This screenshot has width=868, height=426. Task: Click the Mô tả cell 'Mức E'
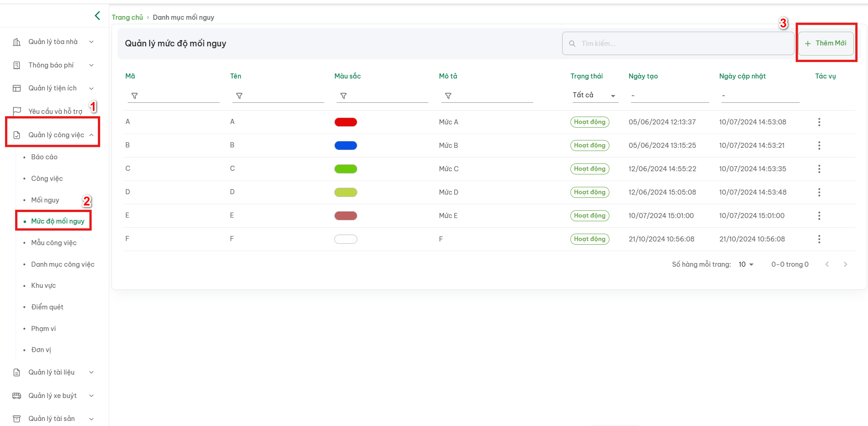pos(448,216)
